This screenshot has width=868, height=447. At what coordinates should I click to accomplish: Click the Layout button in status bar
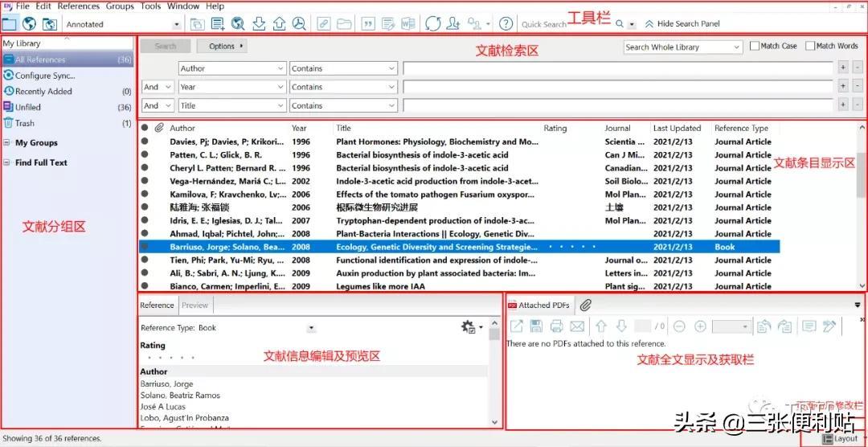point(841,439)
